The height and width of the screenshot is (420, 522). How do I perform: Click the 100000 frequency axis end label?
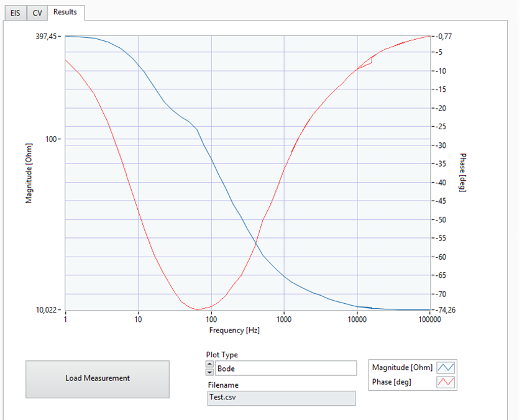point(429,319)
